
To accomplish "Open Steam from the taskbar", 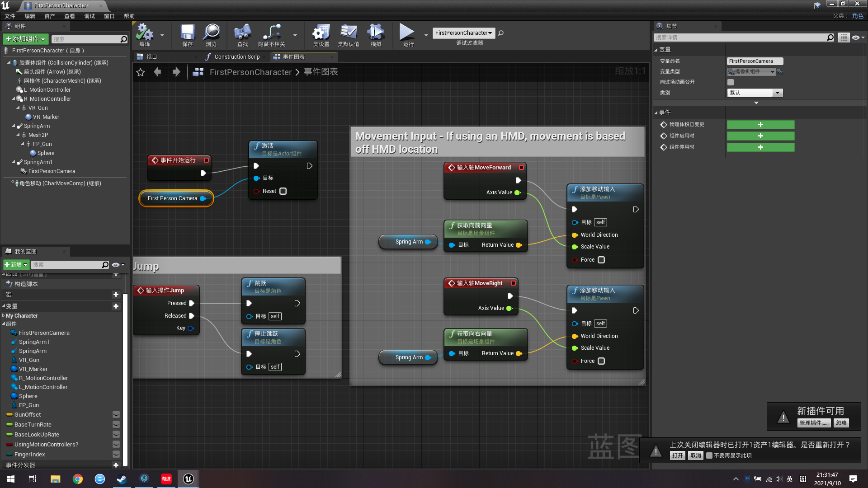I will point(122,479).
